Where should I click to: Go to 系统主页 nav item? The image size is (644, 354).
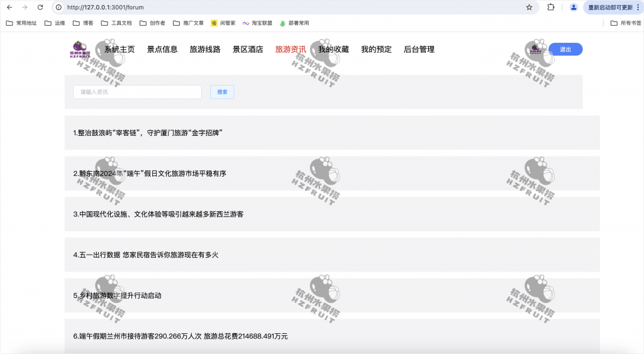(x=119, y=49)
